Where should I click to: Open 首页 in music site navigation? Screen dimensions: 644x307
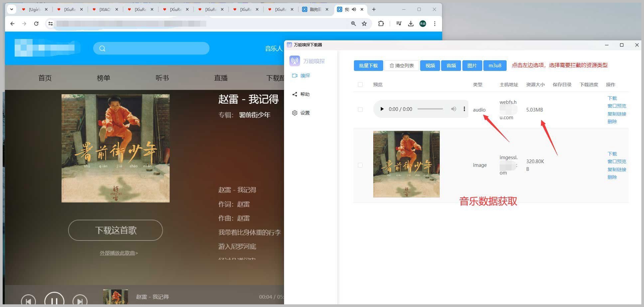pyautogui.click(x=45, y=78)
